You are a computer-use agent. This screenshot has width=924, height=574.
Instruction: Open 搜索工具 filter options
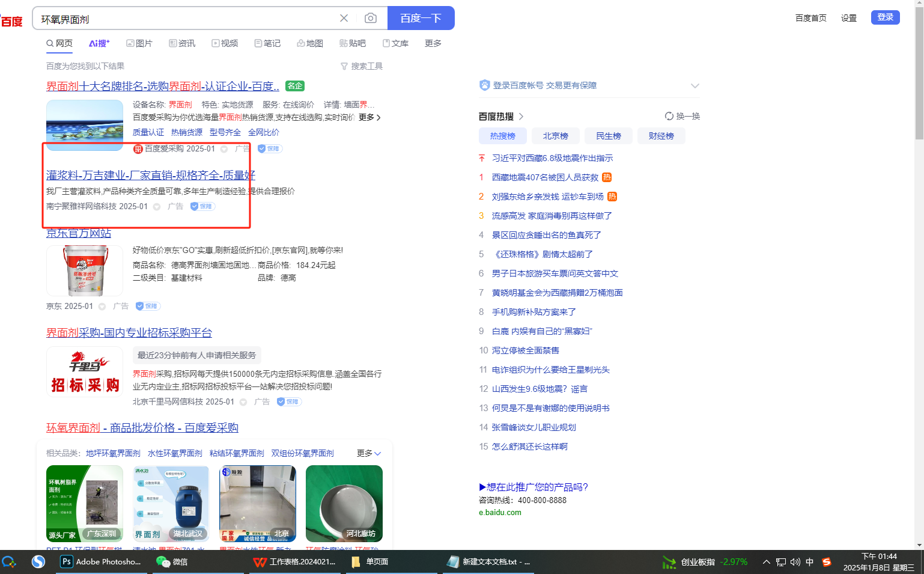362,66
